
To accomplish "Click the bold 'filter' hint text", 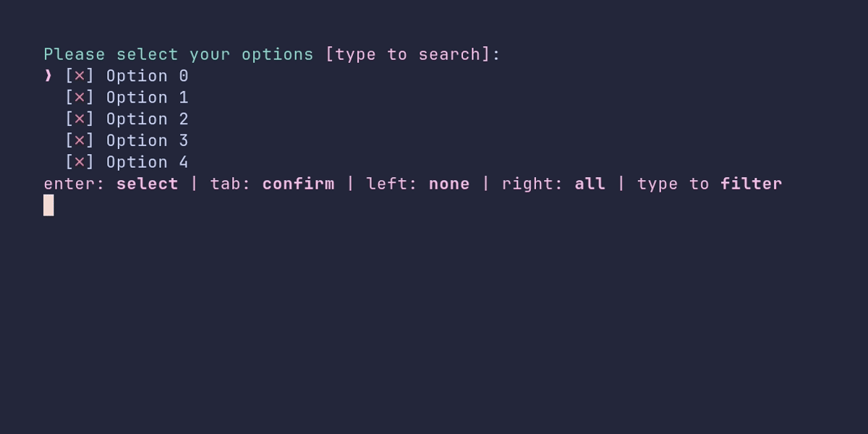I will click(752, 184).
